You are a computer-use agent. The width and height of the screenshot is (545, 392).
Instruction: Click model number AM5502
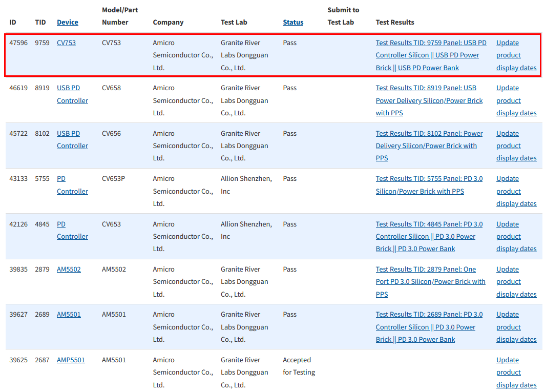(x=114, y=269)
